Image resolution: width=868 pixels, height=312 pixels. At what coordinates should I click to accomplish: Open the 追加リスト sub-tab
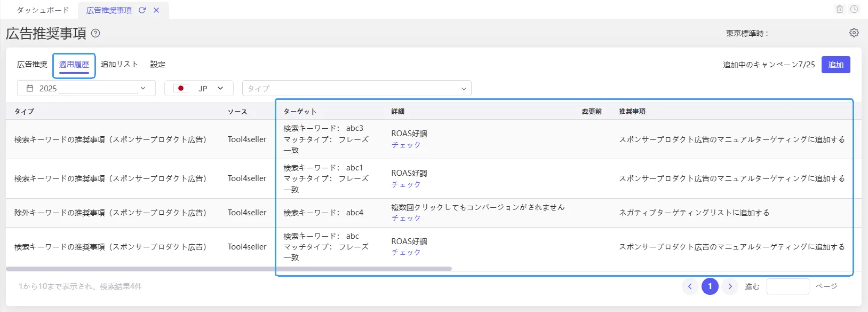click(x=120, y=64)
